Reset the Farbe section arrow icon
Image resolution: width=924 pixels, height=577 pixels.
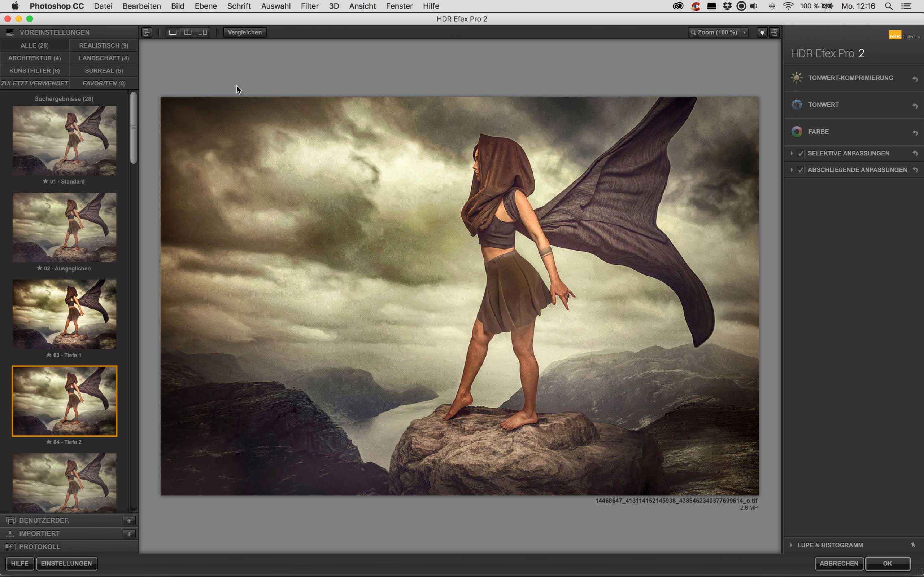point(915,133)
